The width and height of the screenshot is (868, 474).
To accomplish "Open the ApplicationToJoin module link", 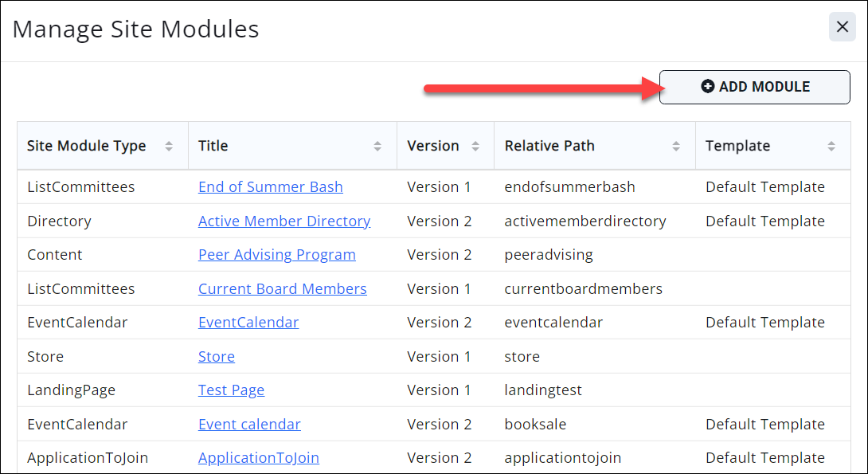I will click(258, 458).
